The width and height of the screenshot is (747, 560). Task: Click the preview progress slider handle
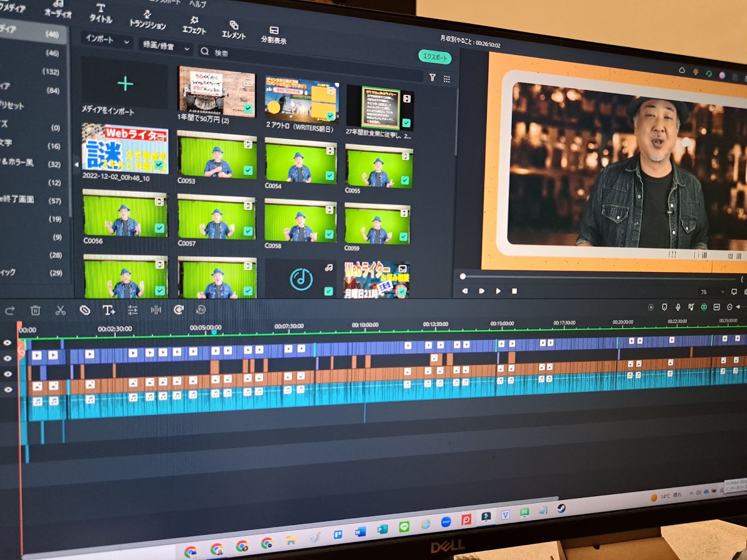463,277
